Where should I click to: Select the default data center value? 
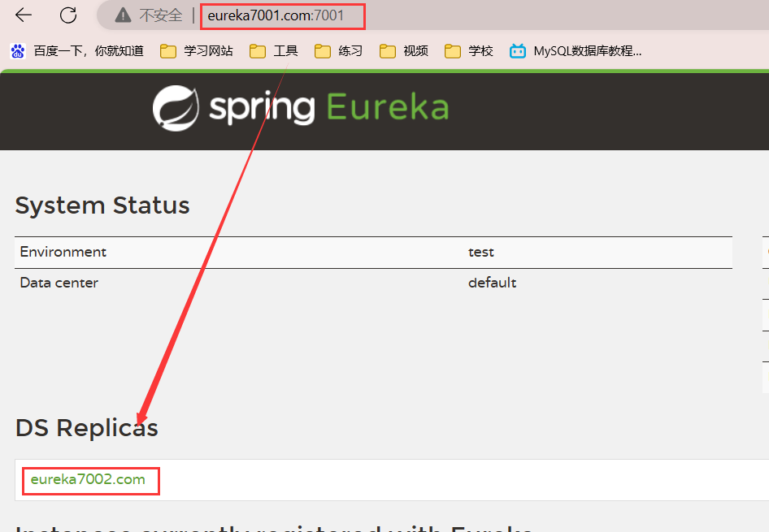492,283
